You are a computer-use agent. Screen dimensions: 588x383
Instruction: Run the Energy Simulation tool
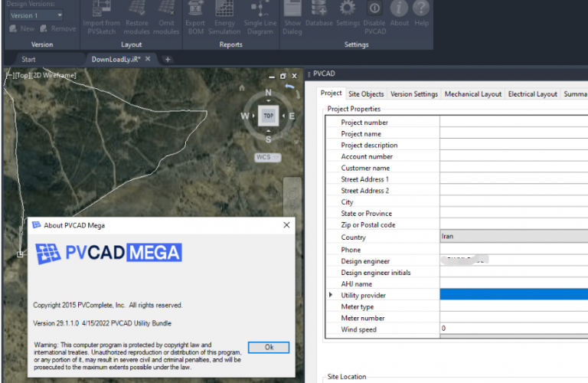(224, 9)
